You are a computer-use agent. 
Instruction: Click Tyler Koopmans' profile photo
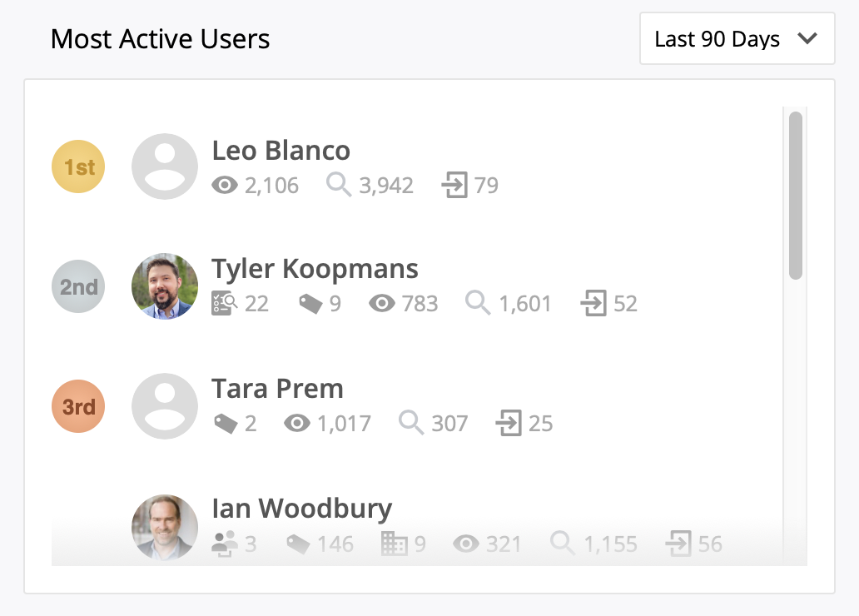(165, 286)
